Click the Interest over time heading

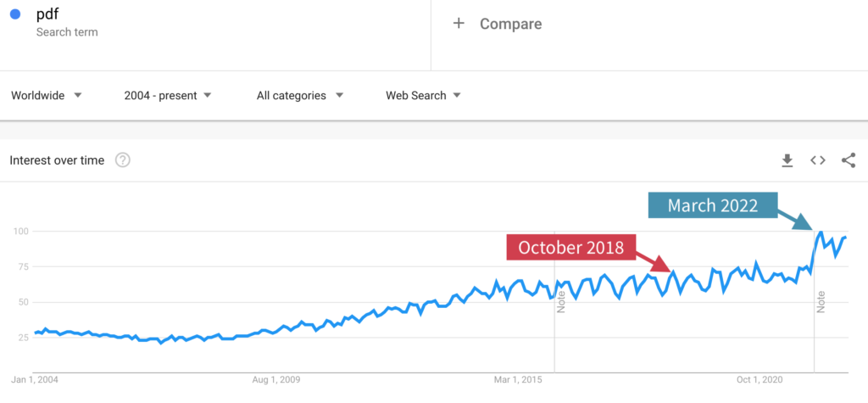tap(57, 160)
